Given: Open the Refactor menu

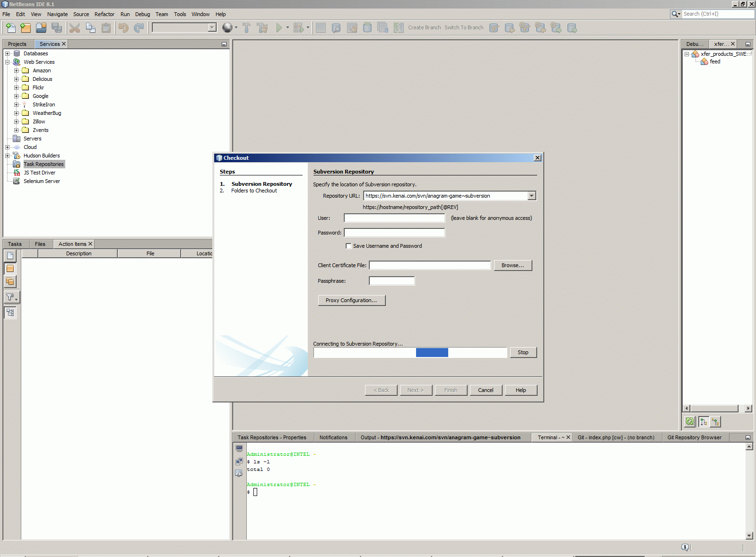Looking at the screenshot, I should [x=104, y=14].
